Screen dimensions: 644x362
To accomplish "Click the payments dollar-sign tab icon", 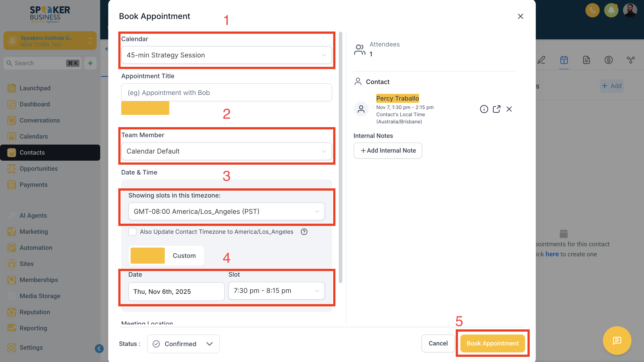I will click(608, 60).
